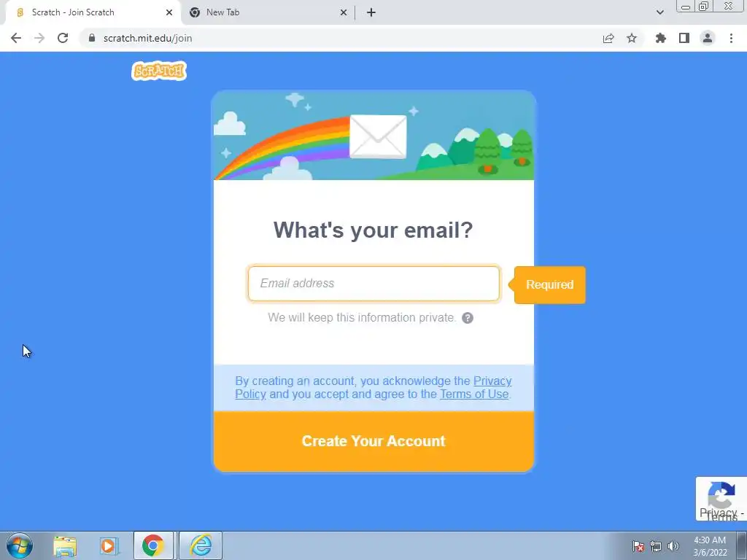Open Internet Explorer from the taskbar
Viewport: 747px width, 560px height.
point(201,545)
